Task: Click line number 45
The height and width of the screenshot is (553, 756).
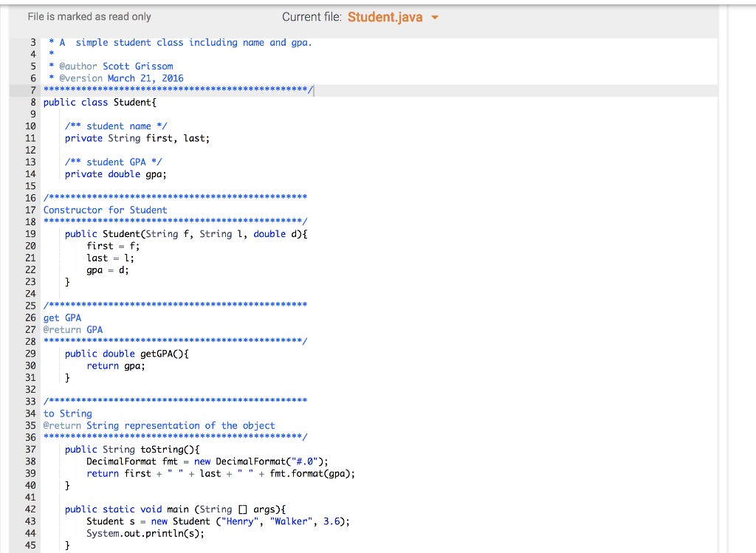Action: point(31,545)
